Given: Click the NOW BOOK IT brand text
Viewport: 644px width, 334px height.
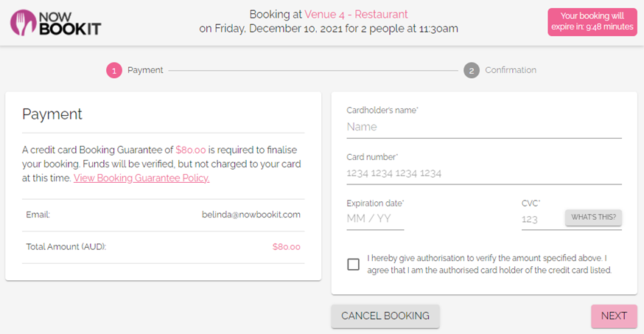Looking at the screenshot, I should coord(70,22).
